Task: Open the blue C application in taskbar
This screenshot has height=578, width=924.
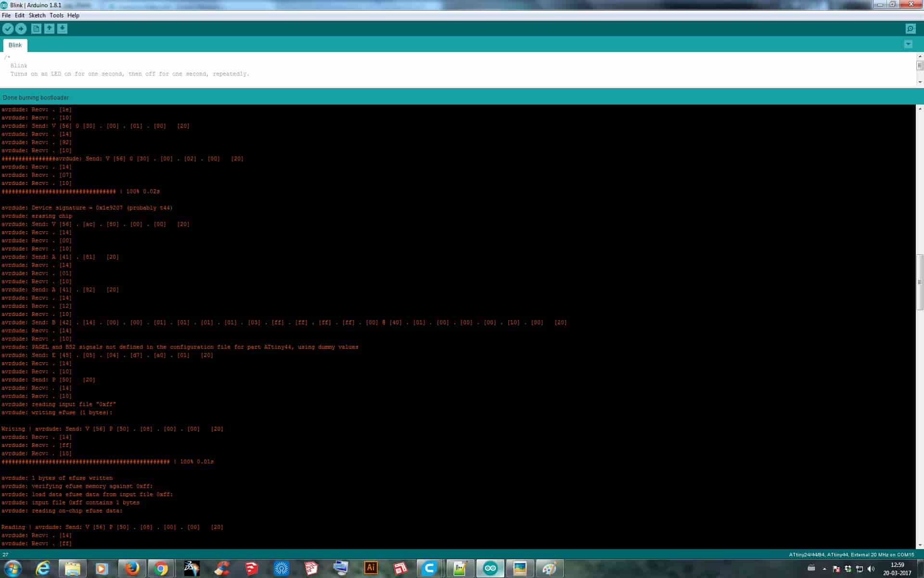Action: coord(430,569)
